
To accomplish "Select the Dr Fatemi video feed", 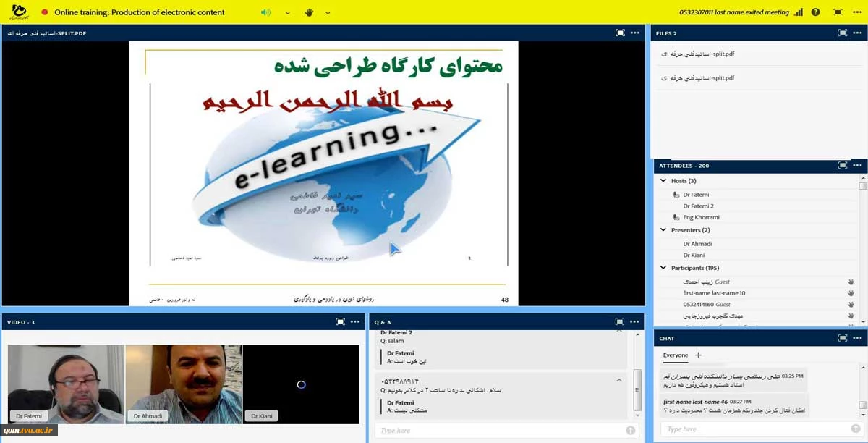I will pos(66,384).
